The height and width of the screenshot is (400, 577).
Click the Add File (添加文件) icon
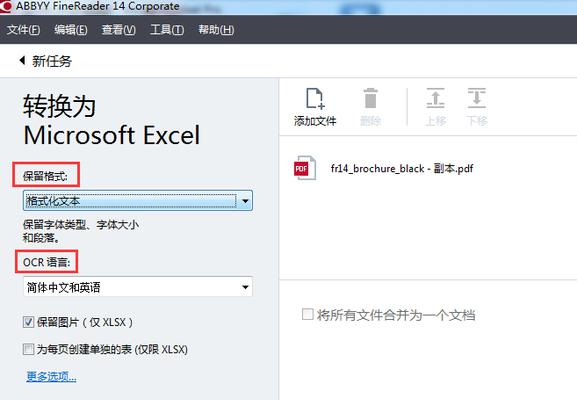pos(315,99)
